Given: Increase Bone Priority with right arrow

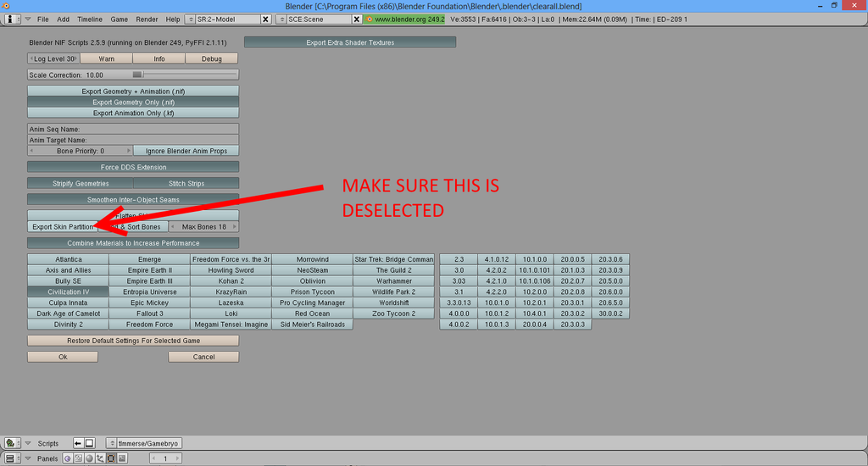Looking at the screenshot, I should click(129, 151).
